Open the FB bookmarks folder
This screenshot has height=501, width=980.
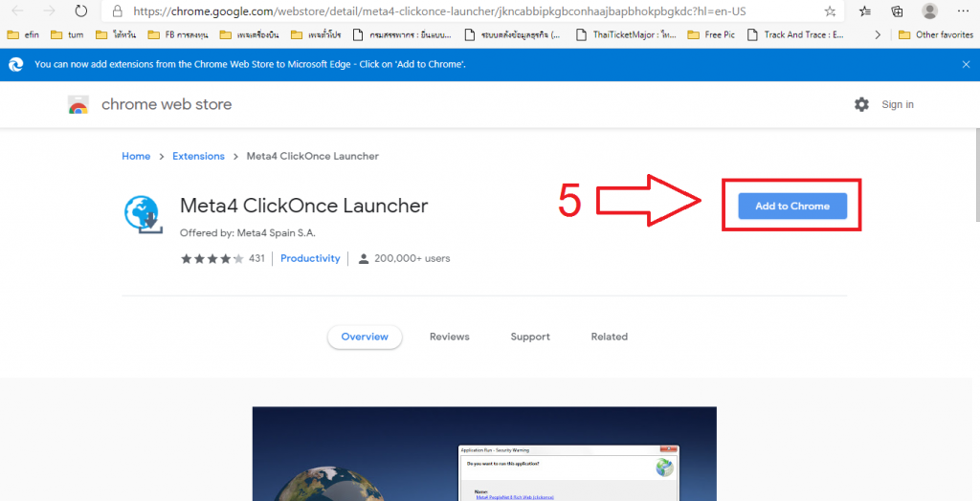(x=177, y=35)
